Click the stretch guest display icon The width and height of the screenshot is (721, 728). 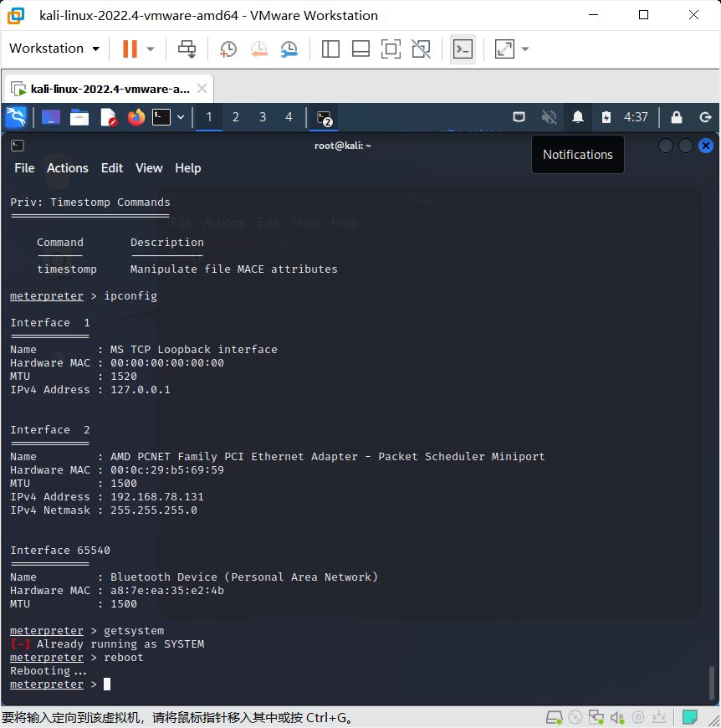pos(504,49)
